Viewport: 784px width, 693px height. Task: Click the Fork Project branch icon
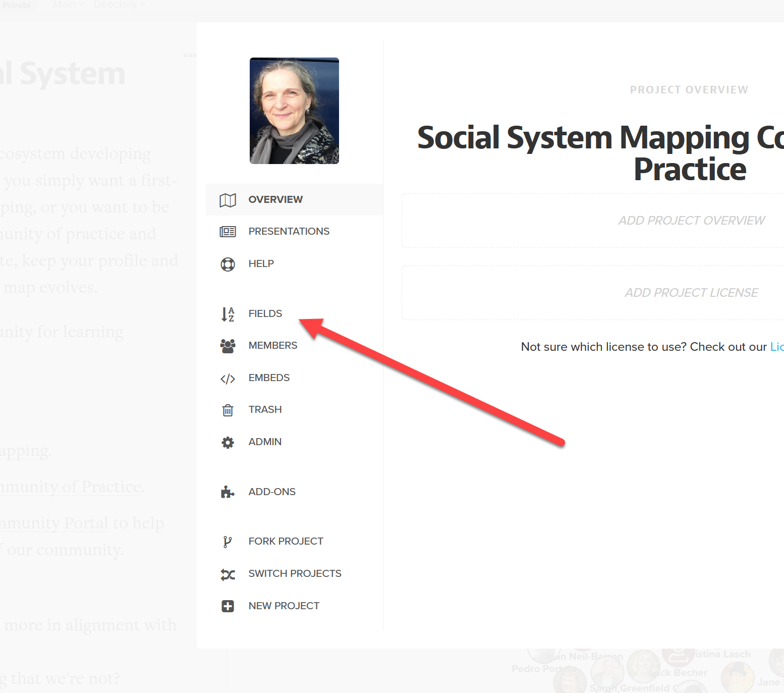(x=228, y=542)
